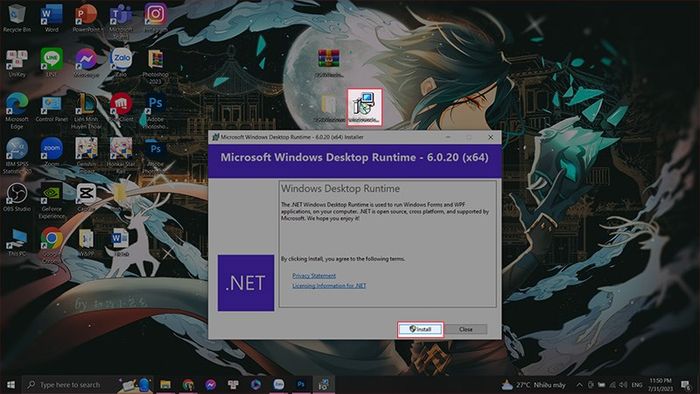Viewport: 700px width, 394px height.
Task: Expand the hidden system tray icons chevron
Action: (x=579, y=384)
